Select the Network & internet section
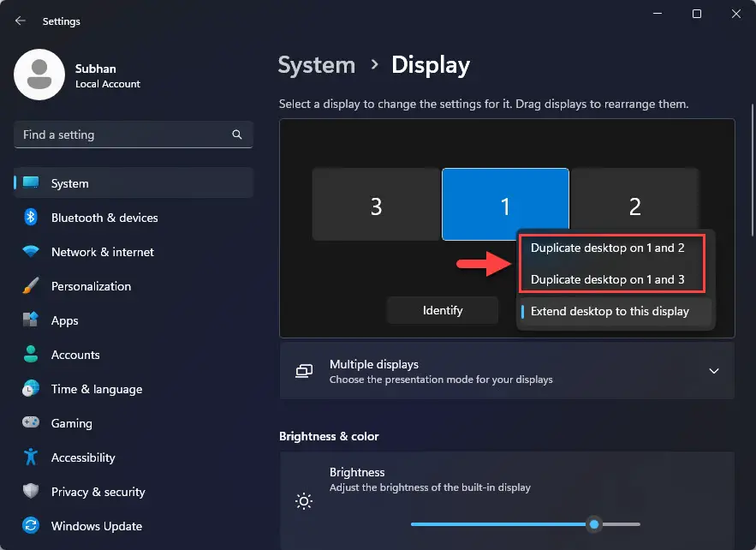Image resolution: width=756 pixels, height=550 pixels. (102, 252)
